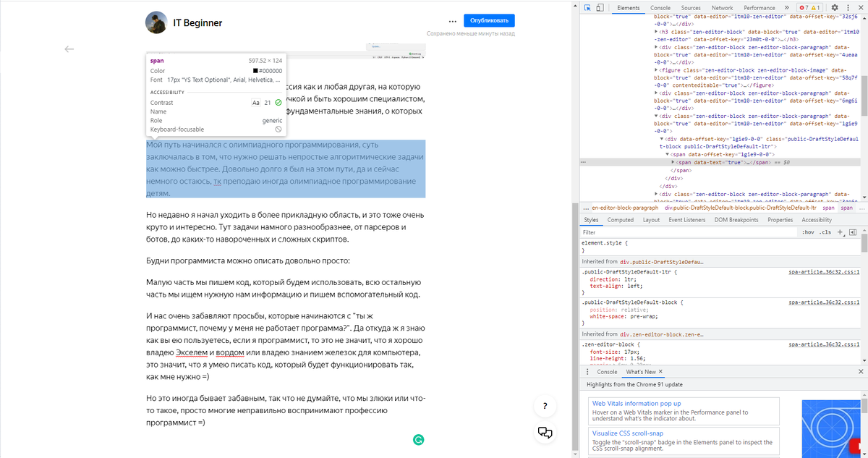Open the source link of the .zen-editor-block rule
The width and height of the screenshot is (868, 458).
click(824, 345)
